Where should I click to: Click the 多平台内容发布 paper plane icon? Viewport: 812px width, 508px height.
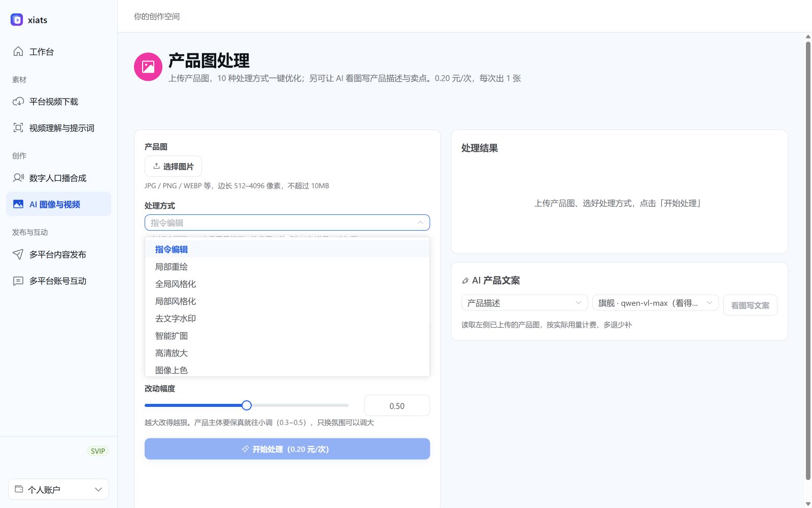click(18, 254)
